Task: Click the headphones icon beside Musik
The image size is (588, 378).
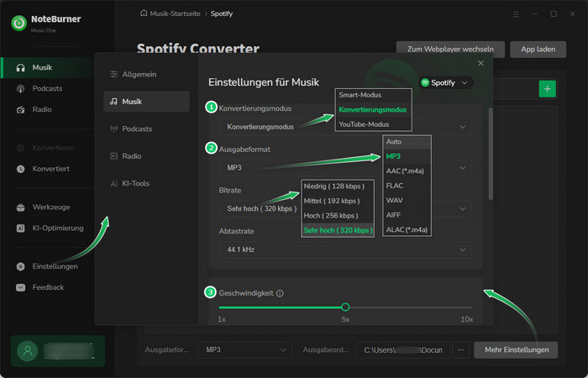Action: pos(21,68)
